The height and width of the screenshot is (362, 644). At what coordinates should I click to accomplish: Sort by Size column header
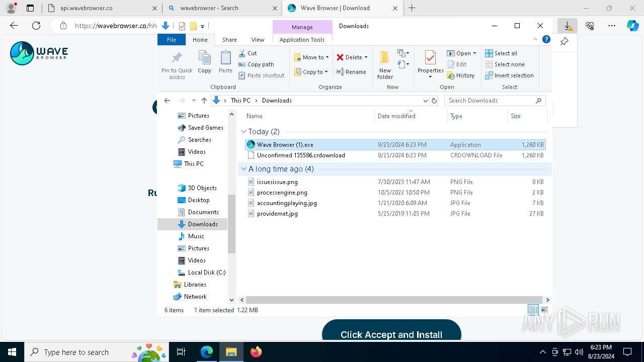(527, 116)
